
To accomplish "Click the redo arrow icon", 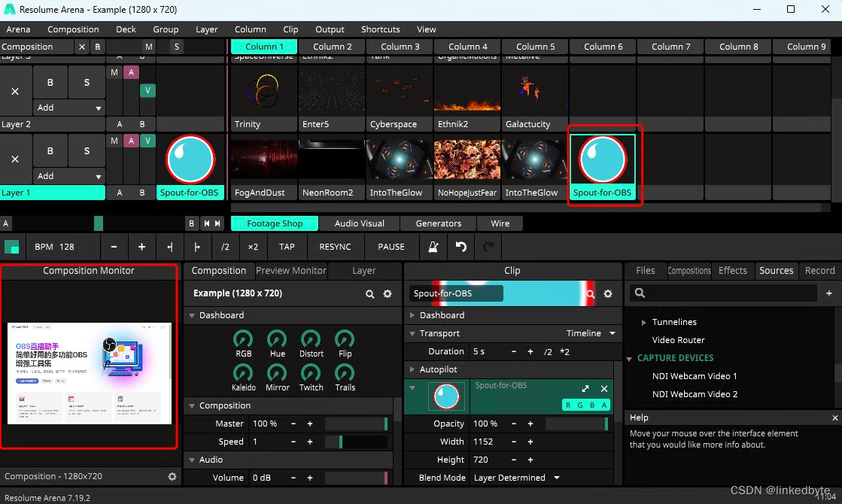I will tap(488, 247).
